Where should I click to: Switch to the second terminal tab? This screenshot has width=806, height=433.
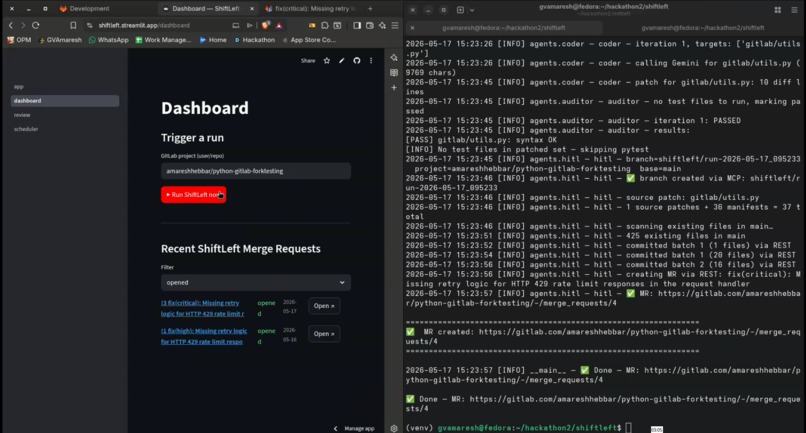point(703,28)
